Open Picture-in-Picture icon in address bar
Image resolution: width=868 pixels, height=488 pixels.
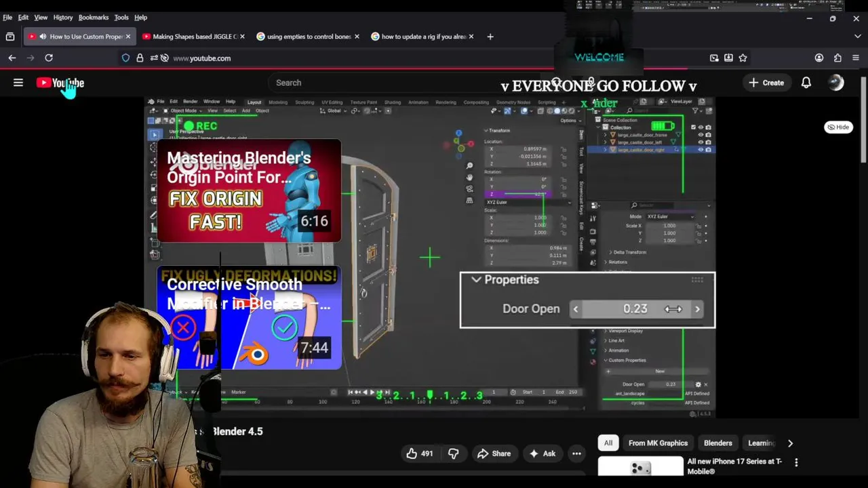714,58
